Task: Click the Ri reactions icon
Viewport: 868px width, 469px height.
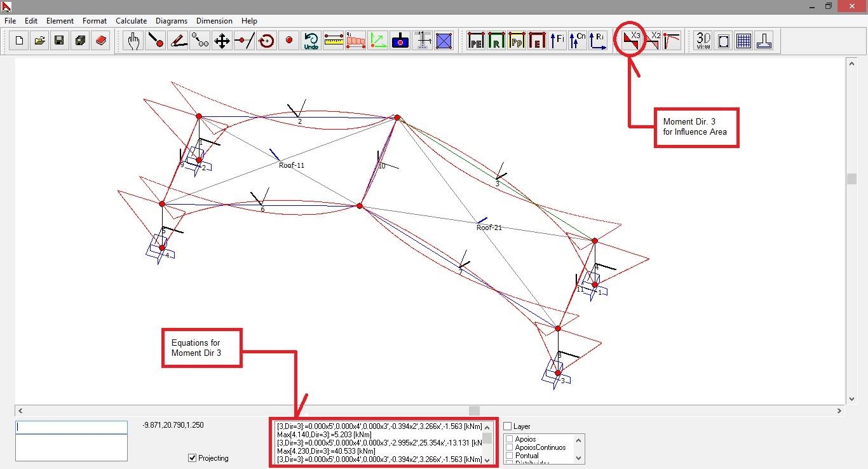Action: tap(598, 41)
